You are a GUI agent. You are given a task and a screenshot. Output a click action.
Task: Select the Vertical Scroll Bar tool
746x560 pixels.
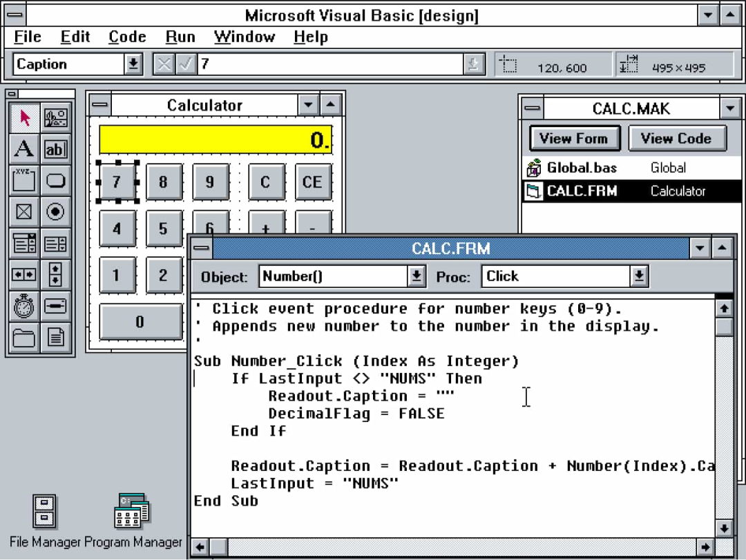56,275
